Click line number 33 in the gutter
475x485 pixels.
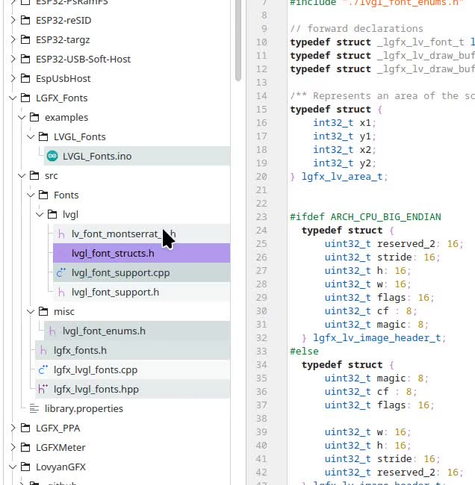click(x=262, y=351)
